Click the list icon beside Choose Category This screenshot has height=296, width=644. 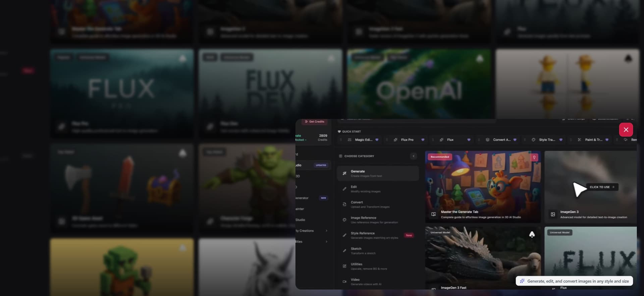point(340,156)
